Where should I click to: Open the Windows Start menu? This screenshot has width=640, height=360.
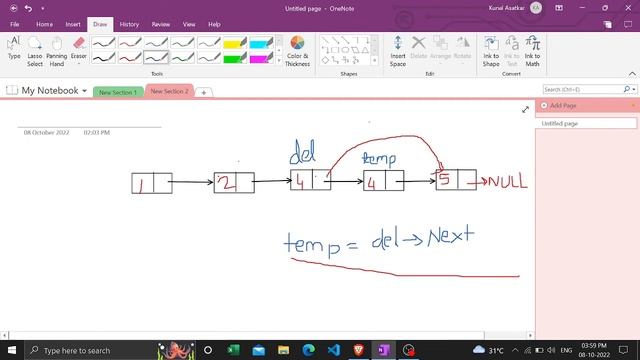[12, 350]
